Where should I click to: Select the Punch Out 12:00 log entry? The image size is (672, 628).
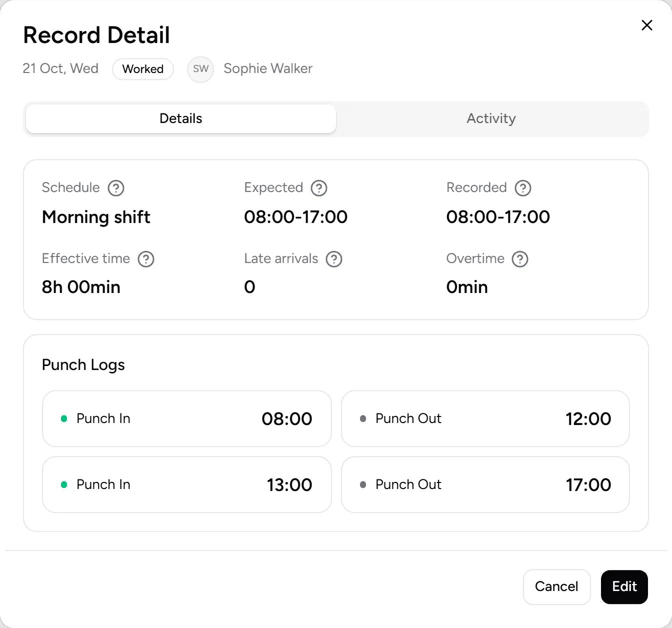pos(485,418)
